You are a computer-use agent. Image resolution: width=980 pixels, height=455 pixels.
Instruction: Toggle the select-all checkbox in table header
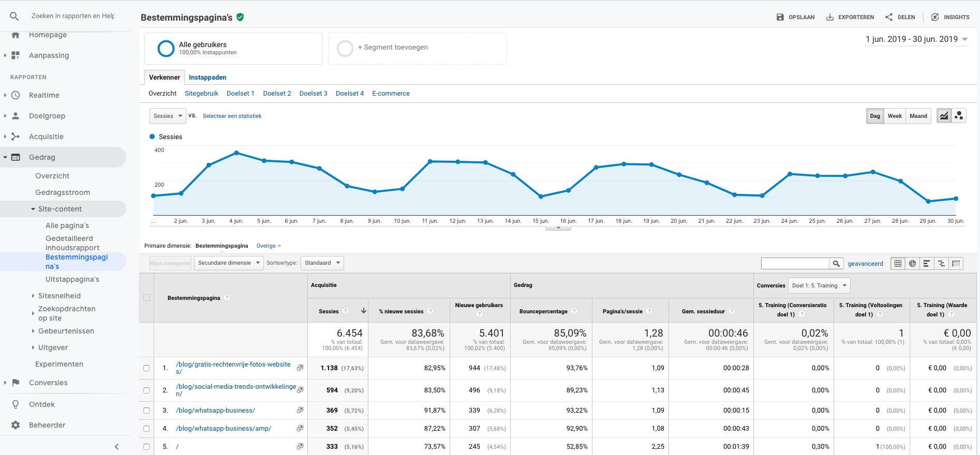[x=146, y=298]
